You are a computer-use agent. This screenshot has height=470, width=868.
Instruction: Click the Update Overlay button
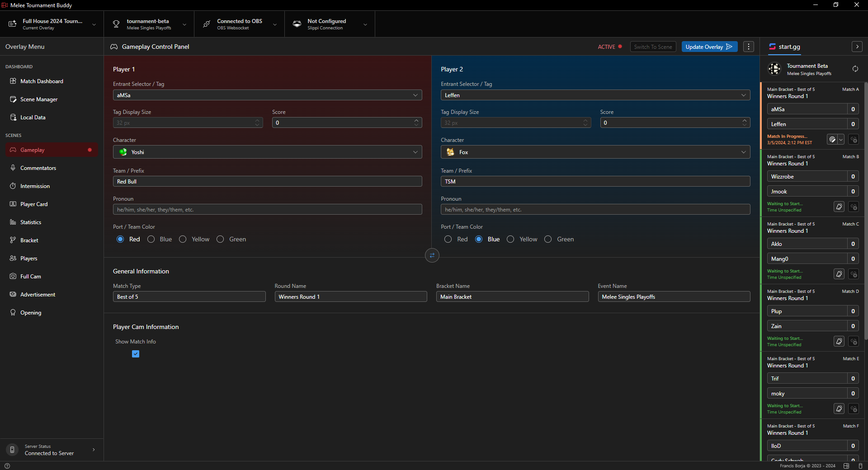[x=709, y=47]
